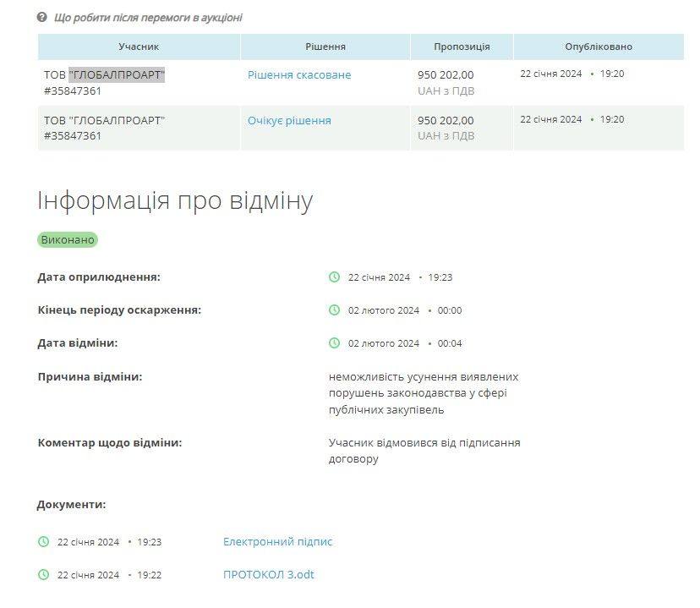Click the Інформація про відміну heading
Viewport: 700px width, 608px height.
coord(175,200)
